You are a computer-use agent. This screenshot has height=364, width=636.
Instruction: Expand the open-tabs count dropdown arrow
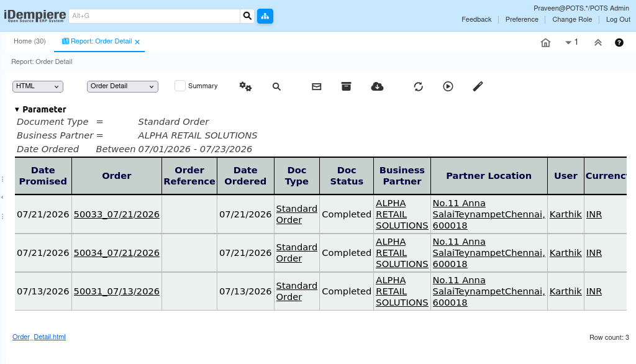568,43
